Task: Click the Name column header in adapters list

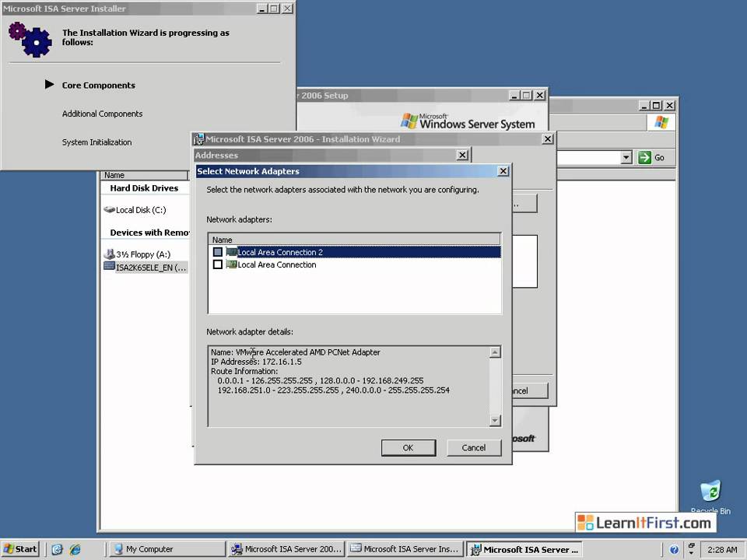Action: [x=355, y=240]
